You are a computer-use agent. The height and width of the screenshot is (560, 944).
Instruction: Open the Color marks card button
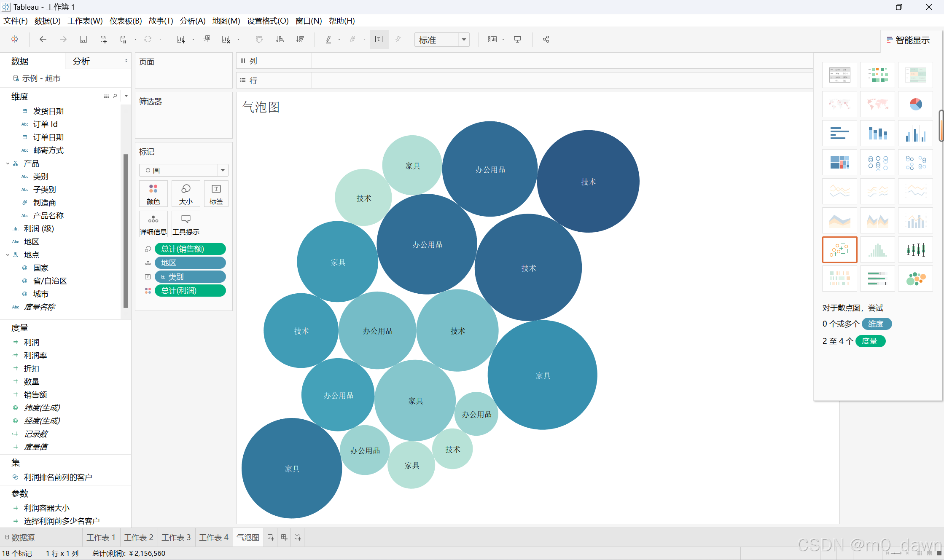point(153,193)
